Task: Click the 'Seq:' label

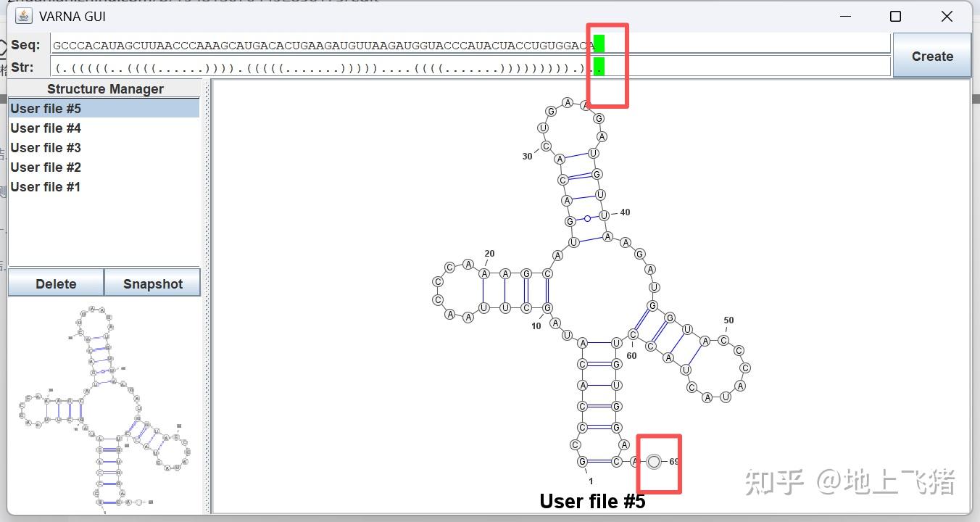Action: click(26, 45)
